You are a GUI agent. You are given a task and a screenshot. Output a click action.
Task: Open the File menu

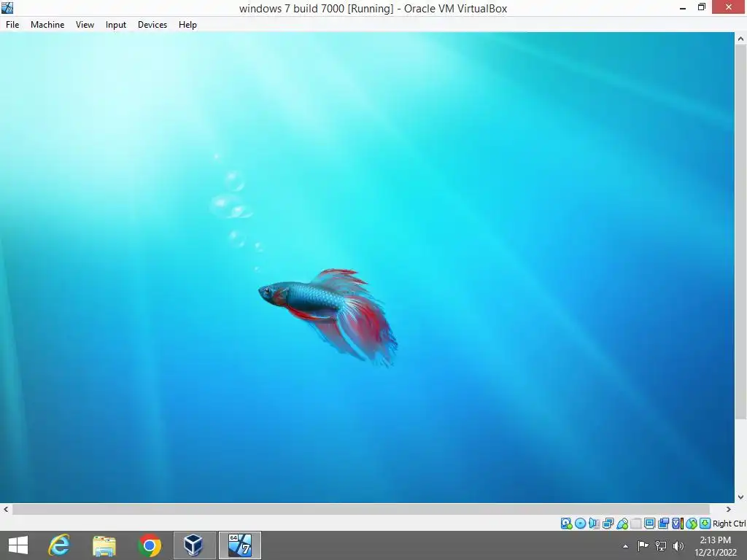point(12,25)
